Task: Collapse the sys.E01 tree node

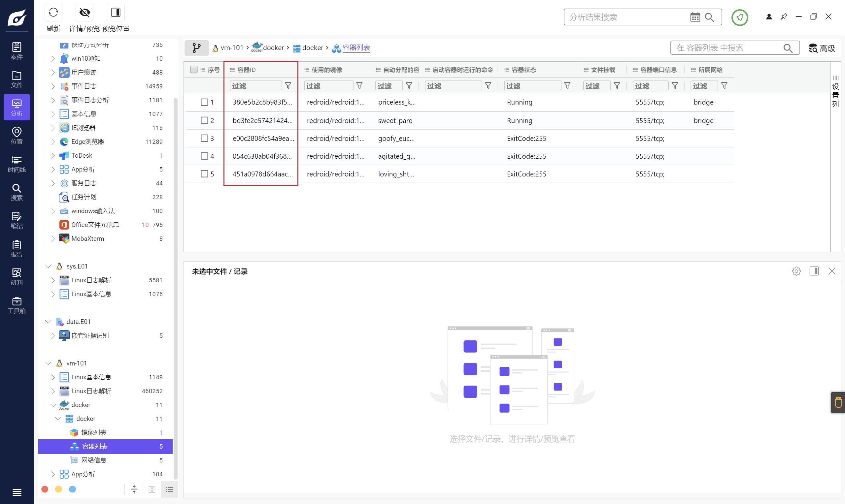Action: click(48, 266)
